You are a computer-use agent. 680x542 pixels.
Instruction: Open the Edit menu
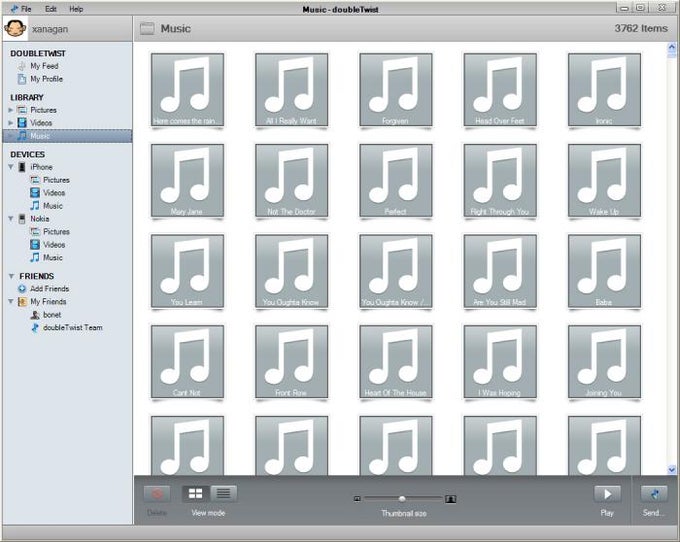[51, 9]
